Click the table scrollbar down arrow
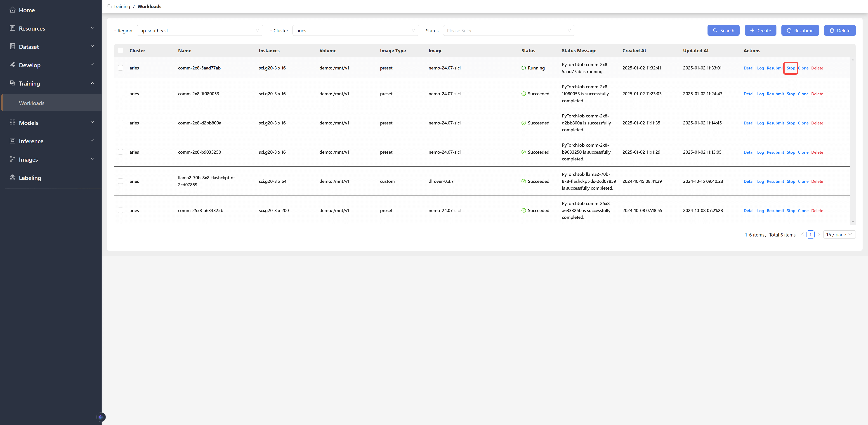 [x=853, y=222]
